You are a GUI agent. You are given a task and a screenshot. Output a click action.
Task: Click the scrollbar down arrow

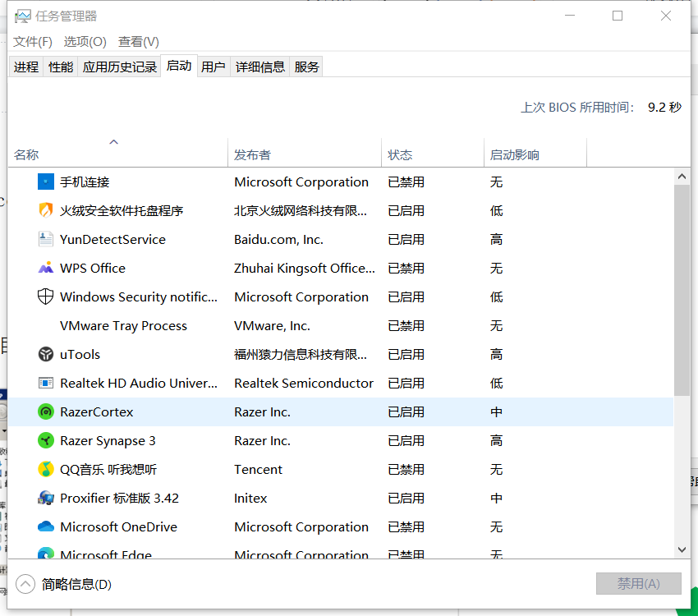click(682, 549)
